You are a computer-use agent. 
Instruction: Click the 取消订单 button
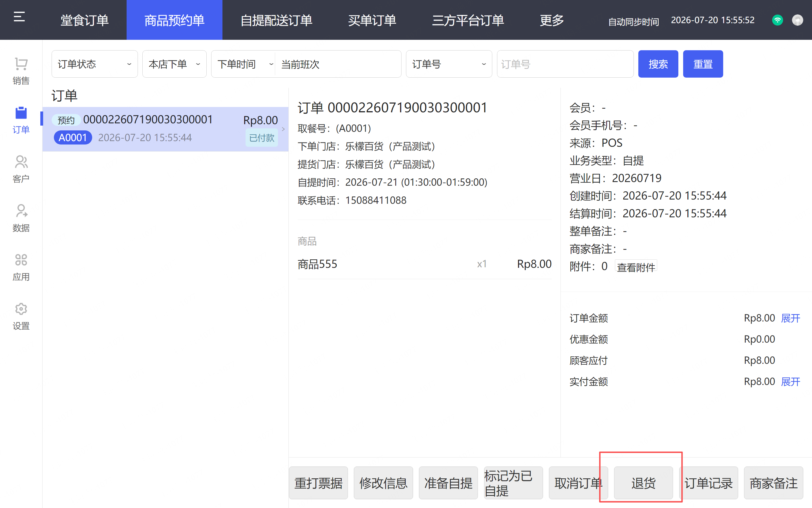[579, 483]
